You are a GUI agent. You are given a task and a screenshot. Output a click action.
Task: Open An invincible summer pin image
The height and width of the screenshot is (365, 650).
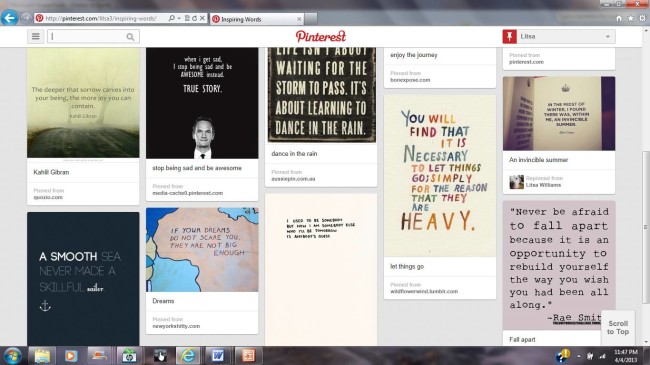click(559, 113)
